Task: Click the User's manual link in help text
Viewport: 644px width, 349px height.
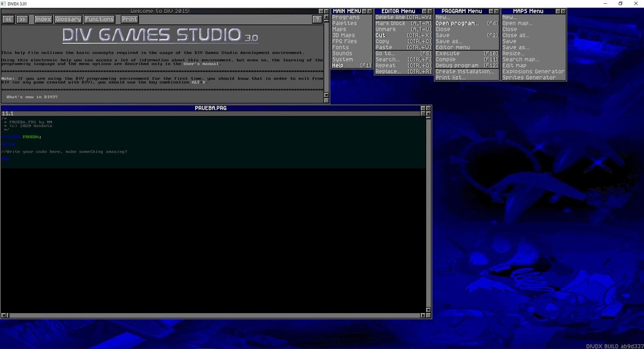Action: (x=202, y=64)
